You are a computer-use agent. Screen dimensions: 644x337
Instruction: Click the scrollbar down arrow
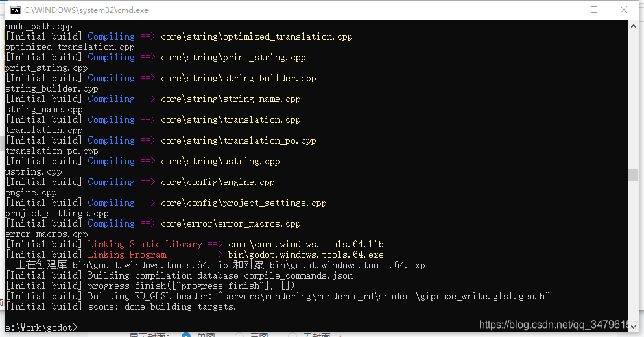pos(633,327)
